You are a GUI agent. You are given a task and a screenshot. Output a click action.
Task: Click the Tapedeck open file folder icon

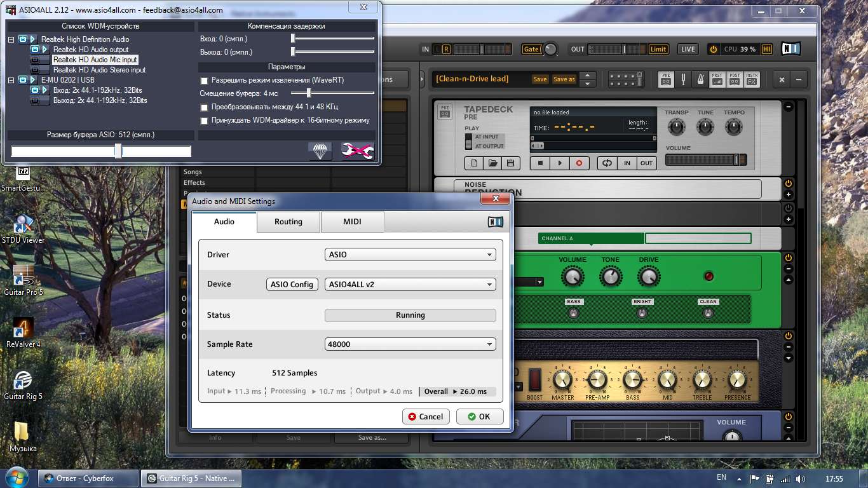[x=492, y=163]
